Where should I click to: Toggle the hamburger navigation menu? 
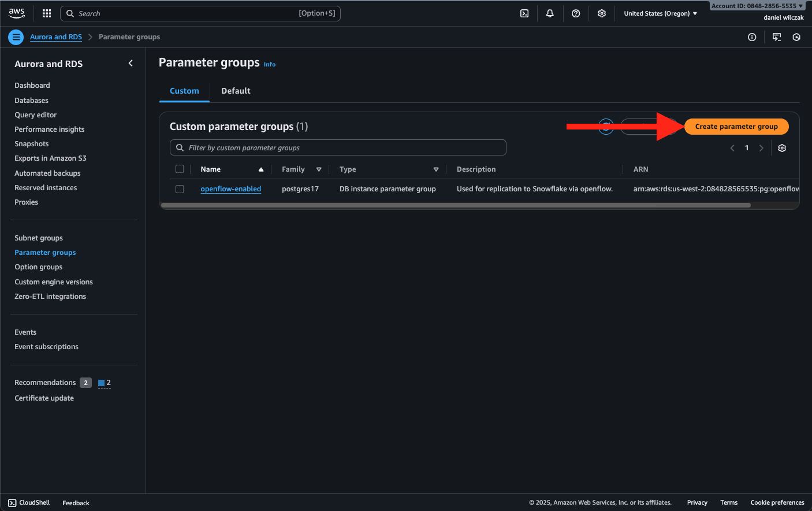tap(16, 37)
